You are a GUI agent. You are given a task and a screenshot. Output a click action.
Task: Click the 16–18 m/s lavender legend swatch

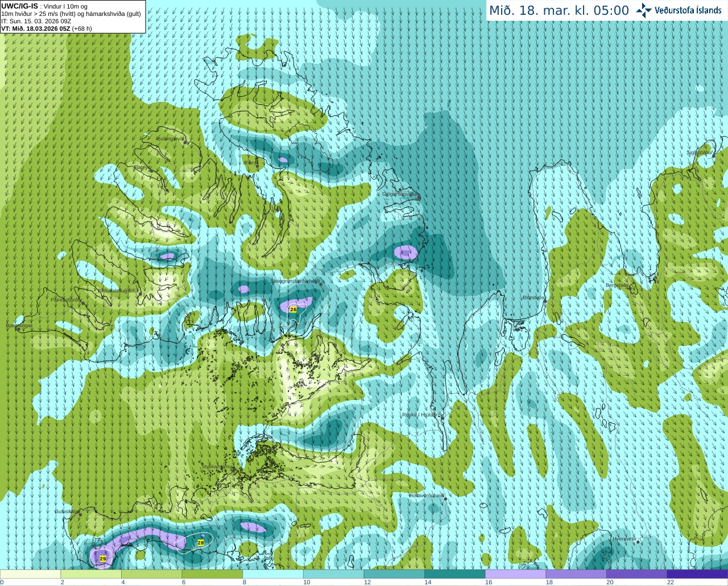coord(515,574)
